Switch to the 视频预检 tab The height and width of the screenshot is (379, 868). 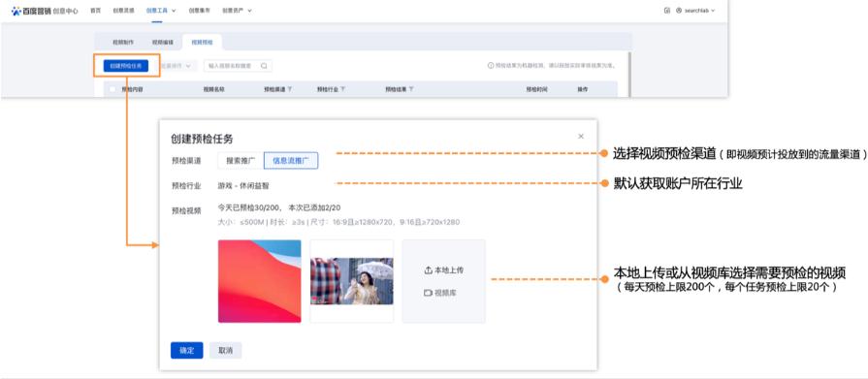202,42
